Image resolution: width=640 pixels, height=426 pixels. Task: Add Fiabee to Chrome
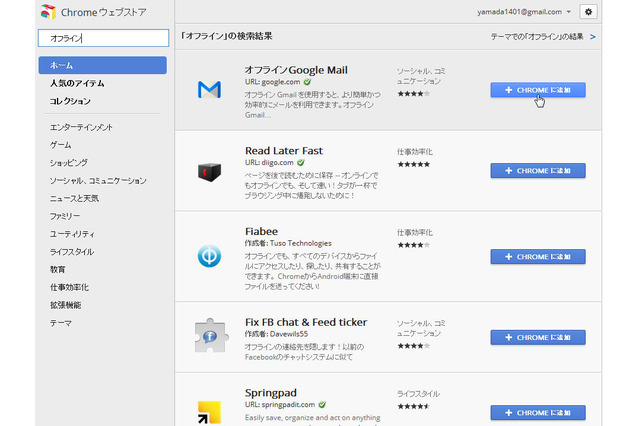tap(538, 257)
